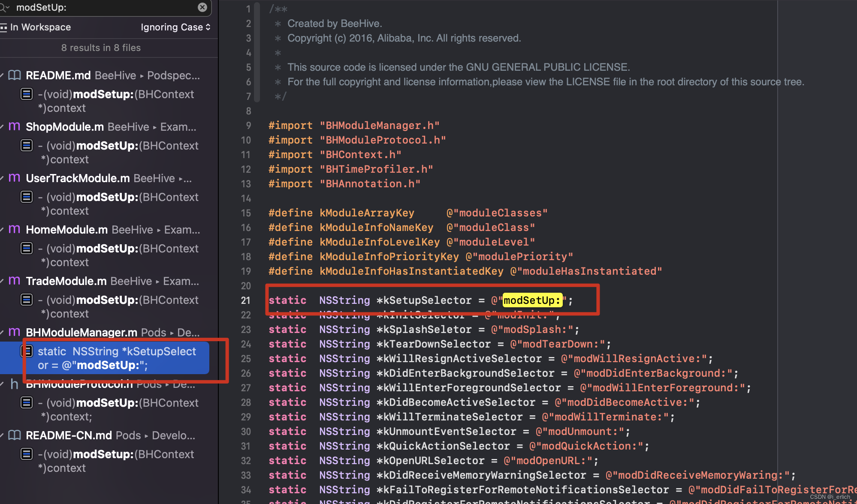857x504 pixels.
Task: Click result icon under UserTrackModule.m
Action: [27, 197]
